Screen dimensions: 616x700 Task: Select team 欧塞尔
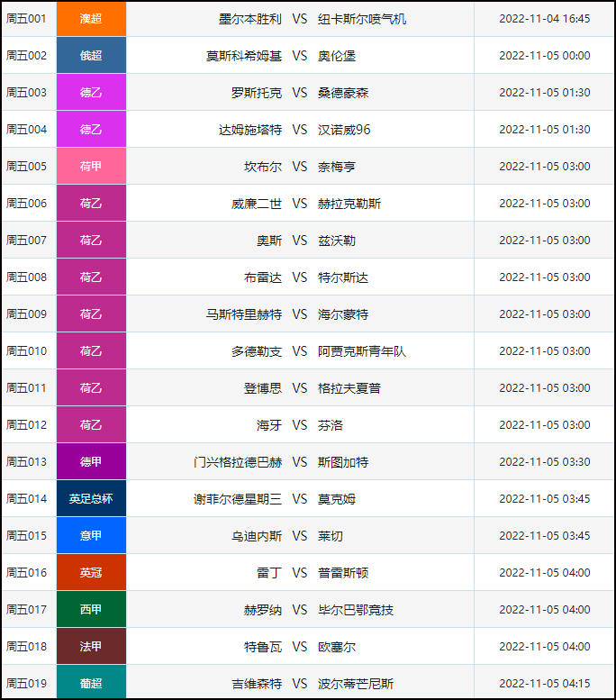(337, 647)
